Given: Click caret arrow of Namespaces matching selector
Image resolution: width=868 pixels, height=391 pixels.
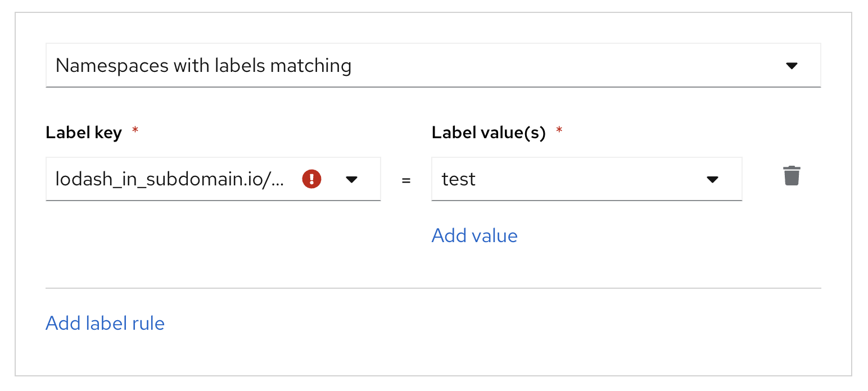Looking at the screenshot, I should pyautogui.click(x=792, y=66).
